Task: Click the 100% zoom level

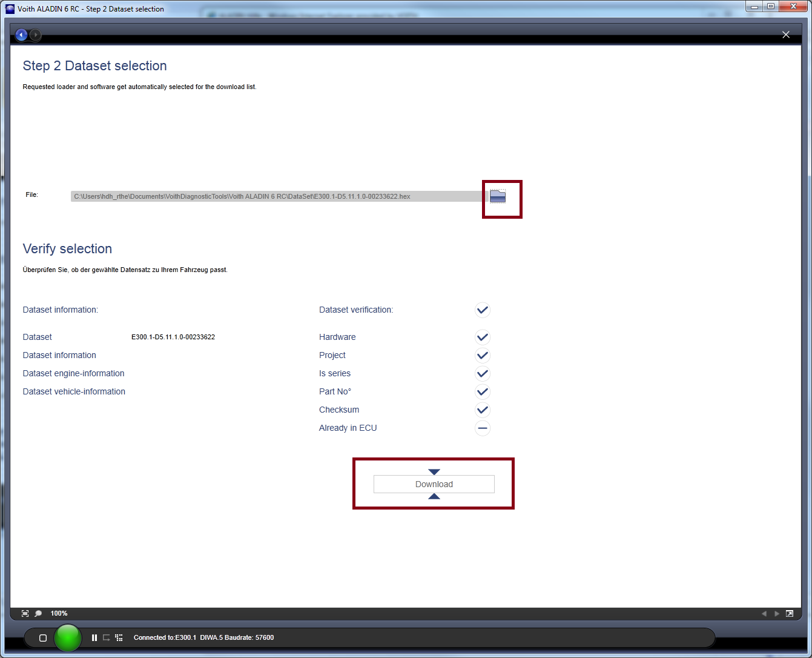Action: click(59, 614)
